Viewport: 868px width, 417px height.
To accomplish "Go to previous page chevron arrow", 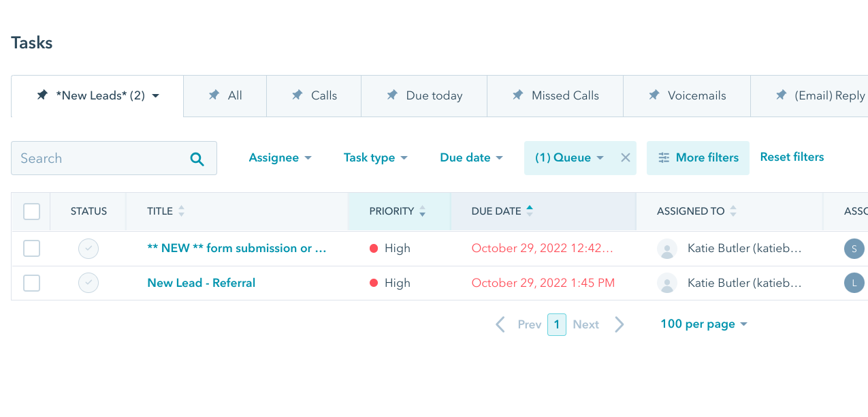I will 500,324.
